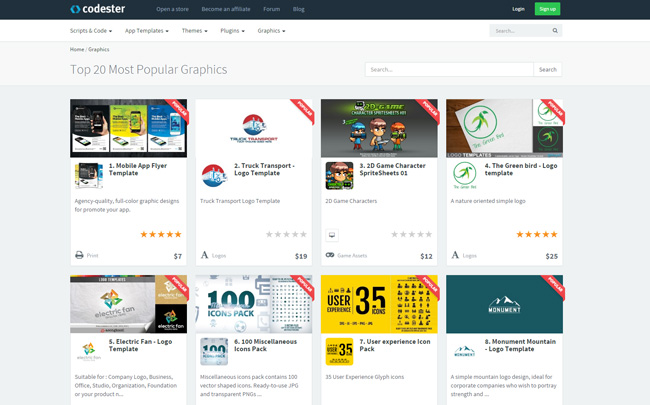Open User experience Icon Pack title

395,345
